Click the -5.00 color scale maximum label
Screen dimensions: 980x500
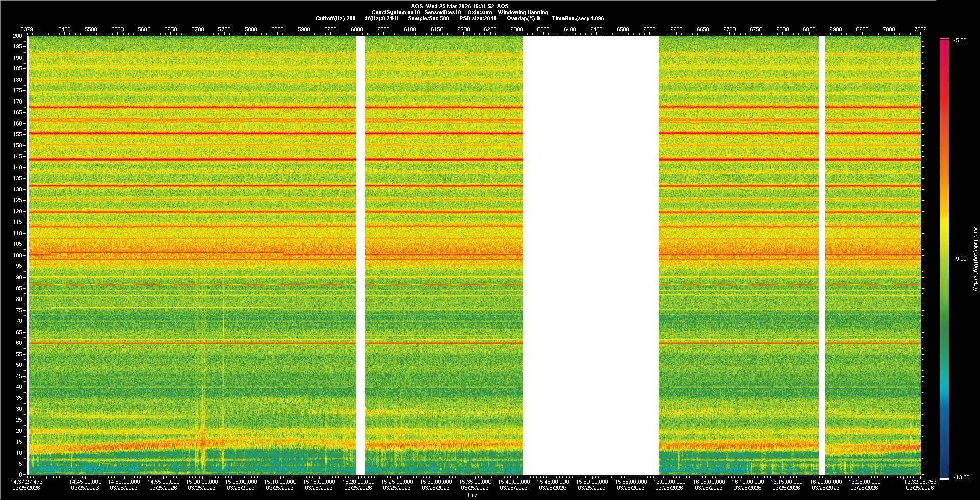tap(960, 41)
